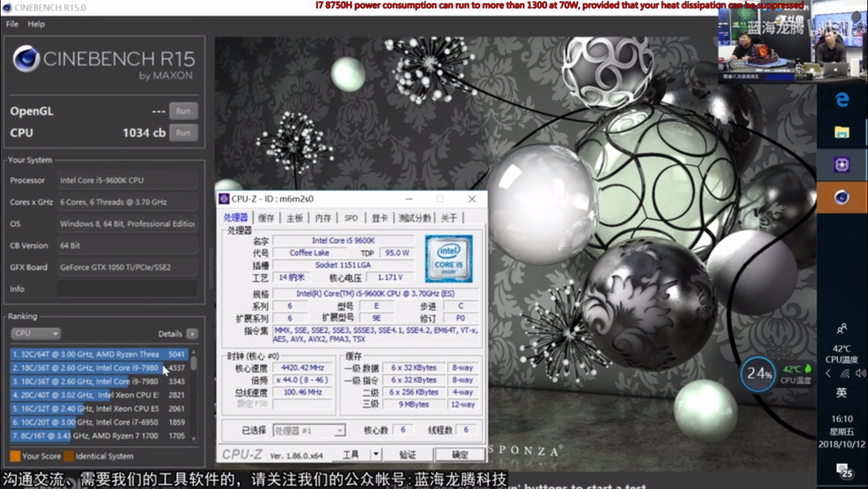Select the AMD Ryzen Threadripper ranking entry
Viewport: 868px width, 489px height.
pos(94,354)
